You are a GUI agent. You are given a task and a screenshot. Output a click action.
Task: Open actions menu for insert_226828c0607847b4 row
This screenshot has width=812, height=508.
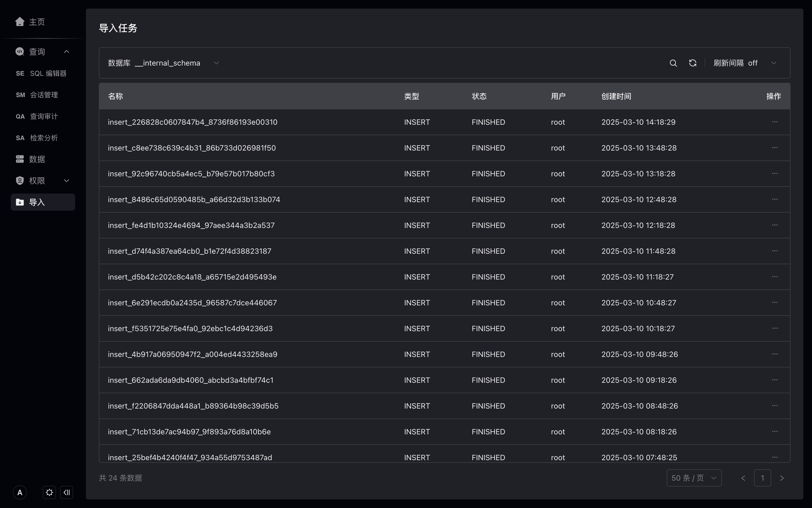tap(774, 122)
